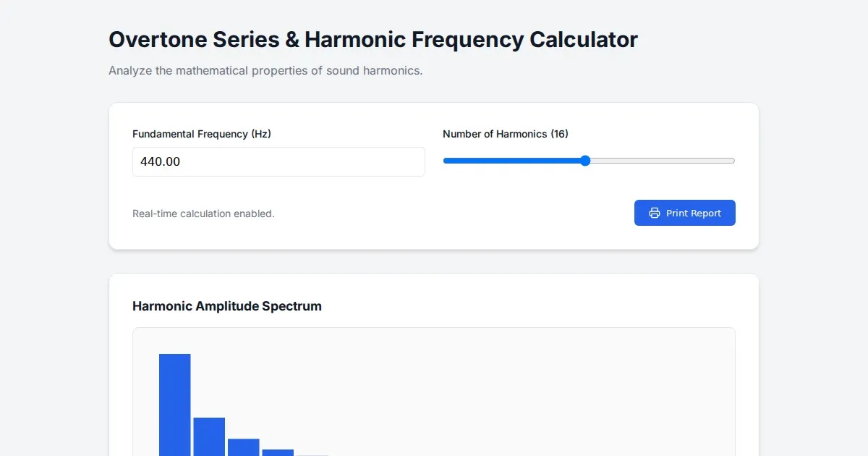The height and width of the screenshot is (456, 868).
Task: Click the Overtone Series page title
Action: tap(373, 40)
